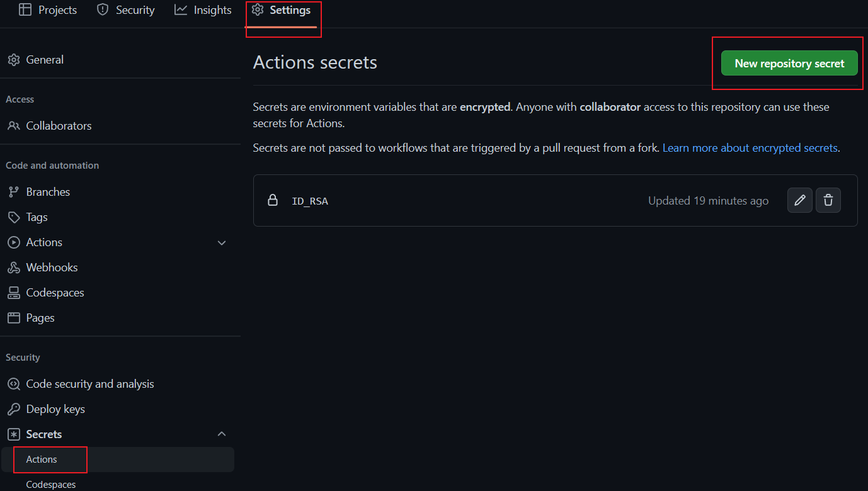
Task: Open Branches via its branch icon
Action: 13,191
